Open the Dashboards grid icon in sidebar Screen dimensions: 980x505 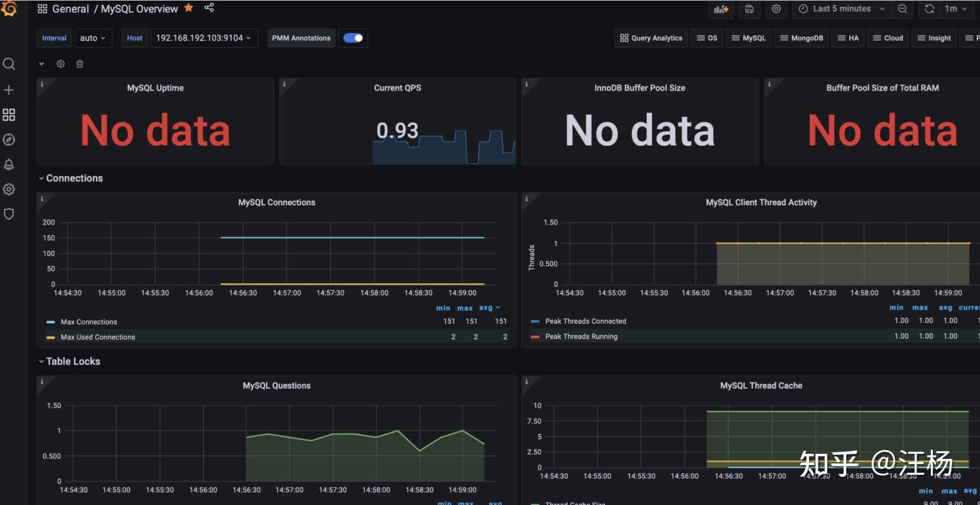point(9,115)
